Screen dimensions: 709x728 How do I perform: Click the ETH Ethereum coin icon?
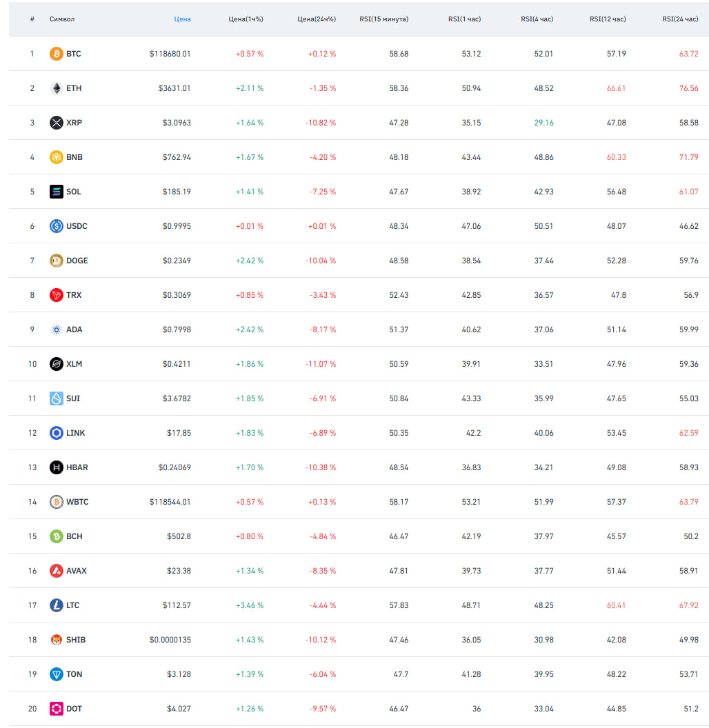point(57,88)
